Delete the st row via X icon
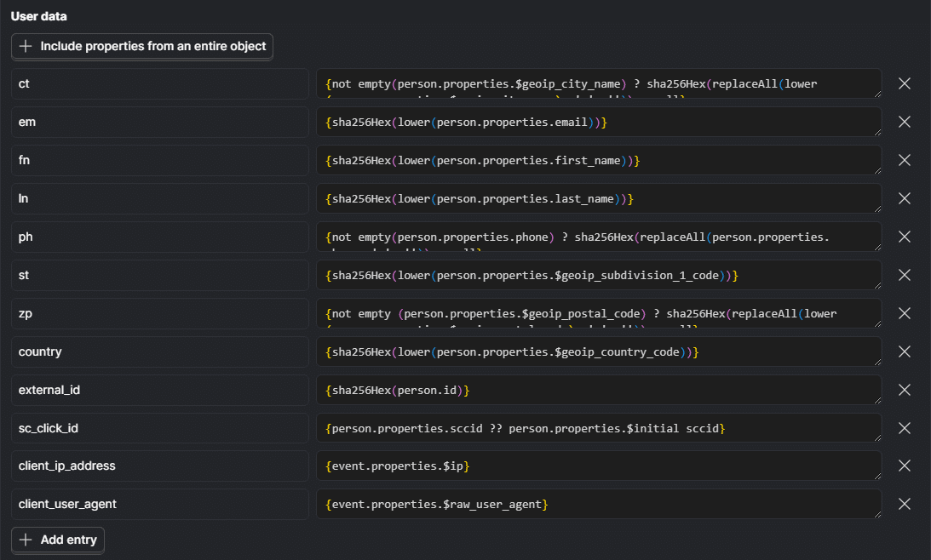This screenshot has width=931, height=560. click(905, 275)
